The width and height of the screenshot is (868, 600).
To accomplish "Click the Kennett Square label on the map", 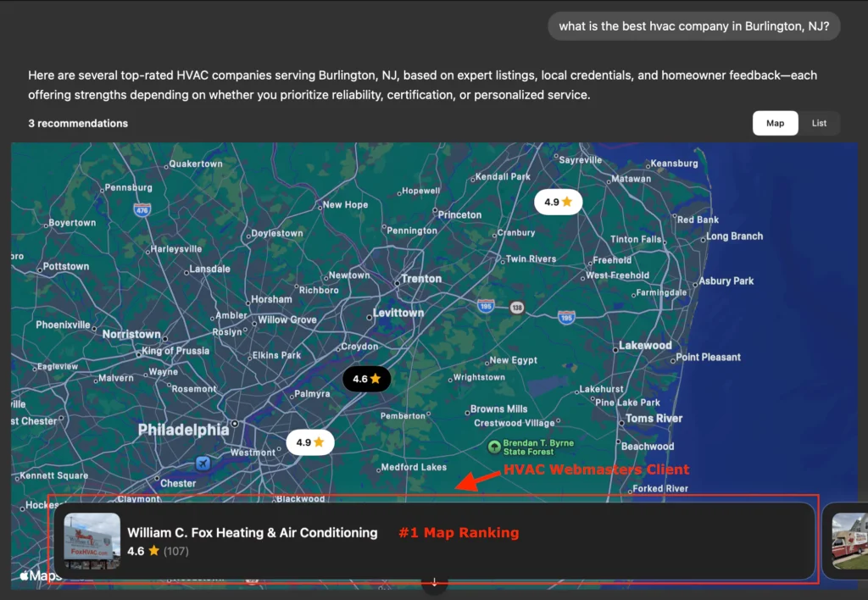I will click(54, 475).
